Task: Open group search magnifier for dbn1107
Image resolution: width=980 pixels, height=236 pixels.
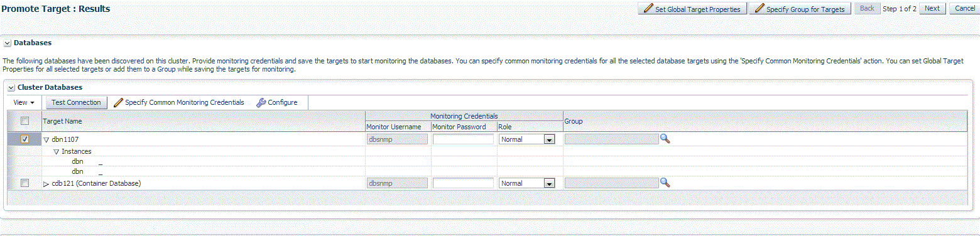Action: (665, 139)
